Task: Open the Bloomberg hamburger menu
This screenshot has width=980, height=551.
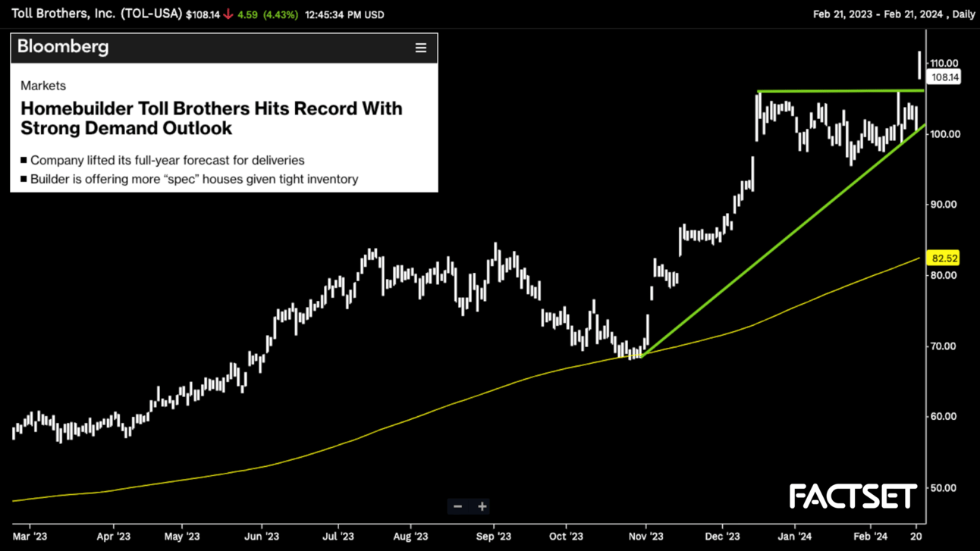Action: tap(421, 48)
